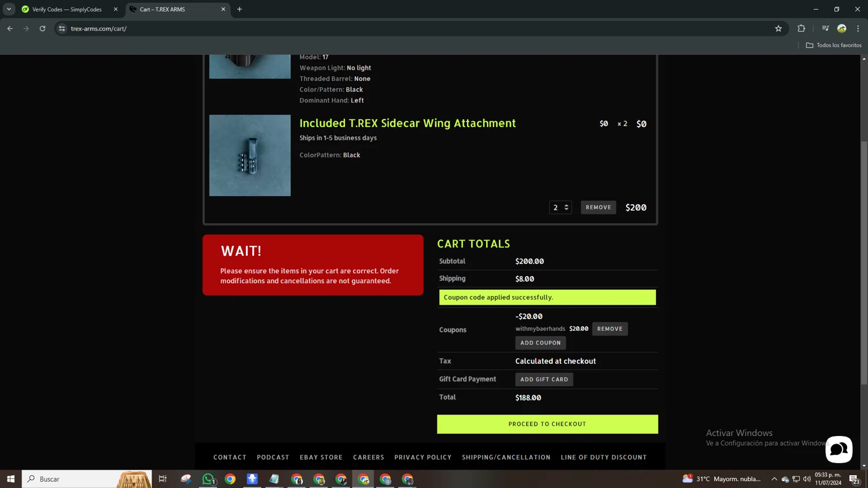Select the Cart – T.REX ARMS tab
The height and width of the screenshot is (488, 868).
177,9
